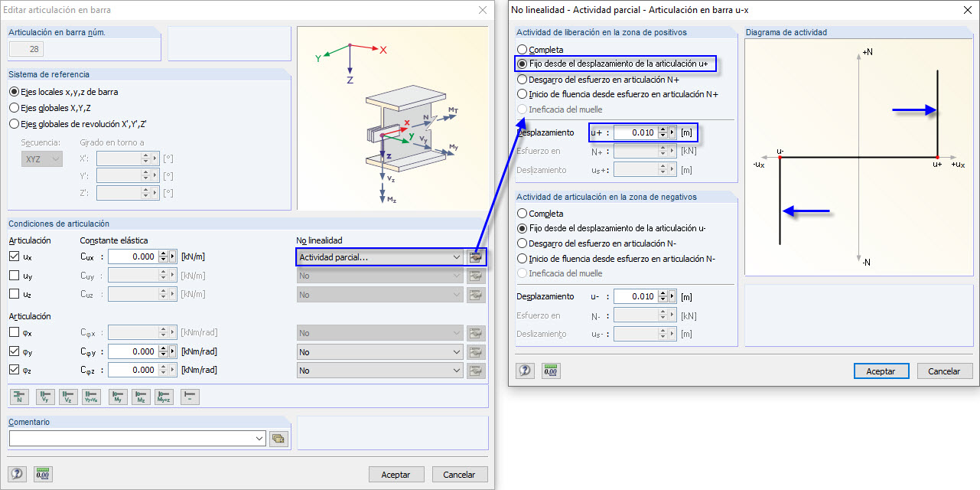Click the My moment hinge preset icon
The image size is (980, 490).
[x=118, y=397]
